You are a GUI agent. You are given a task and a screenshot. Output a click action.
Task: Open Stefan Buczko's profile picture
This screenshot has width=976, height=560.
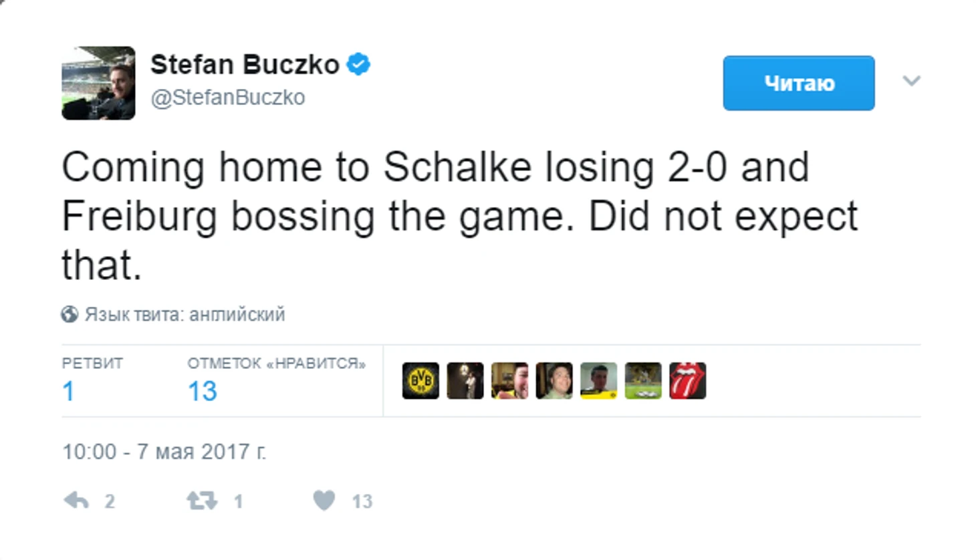click(98, 83)
